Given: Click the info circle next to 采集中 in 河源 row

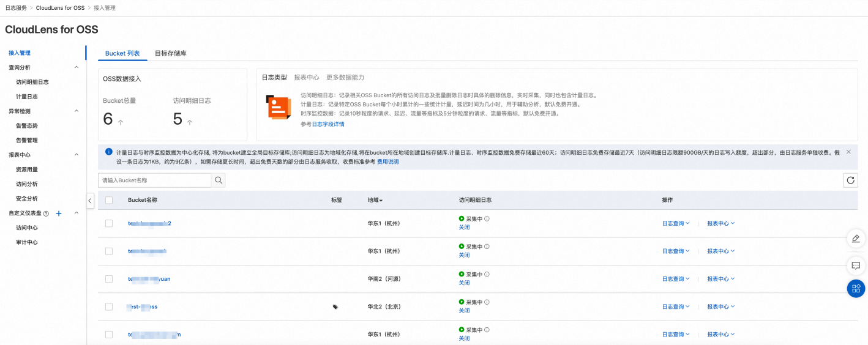Looking at the screenshot, I should (487, 274).
